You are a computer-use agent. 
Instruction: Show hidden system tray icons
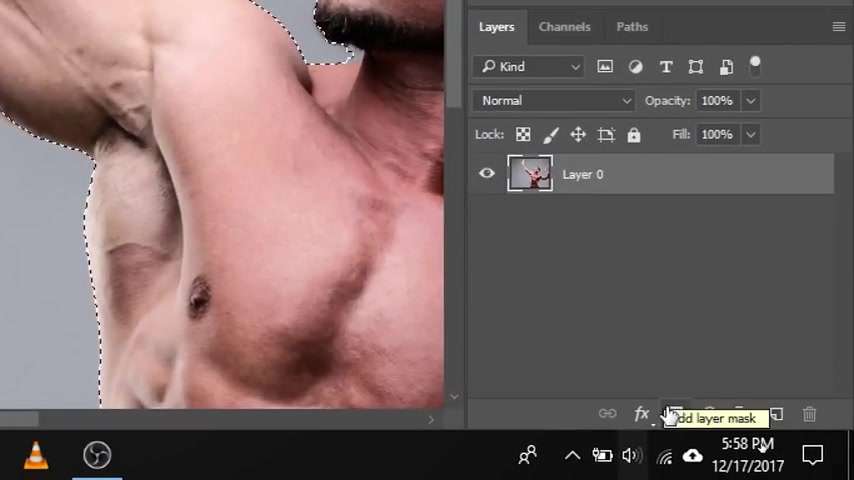point(572,455)
